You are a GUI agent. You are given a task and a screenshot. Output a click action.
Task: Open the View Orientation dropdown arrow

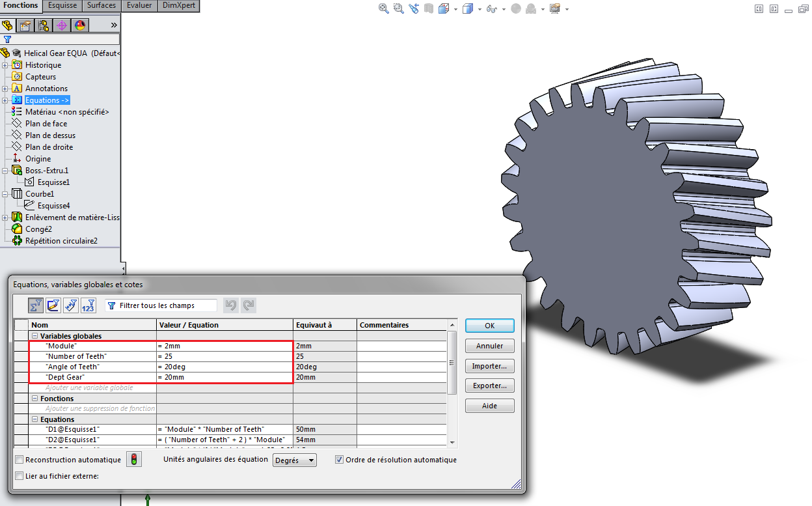(x=455, y=9)
